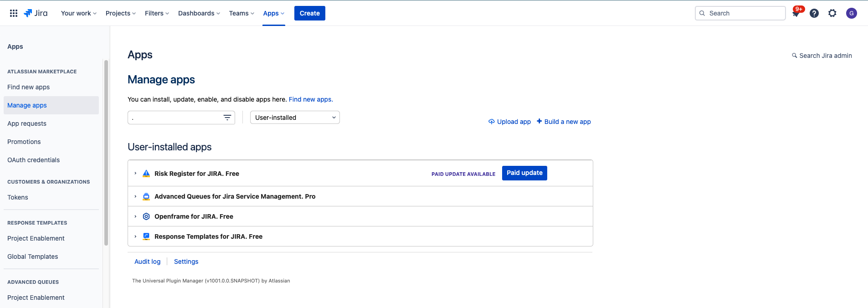This screenshot has height=308, width=868.
Task: Open the Dashboards menu
Action: (x=199, y=13)
